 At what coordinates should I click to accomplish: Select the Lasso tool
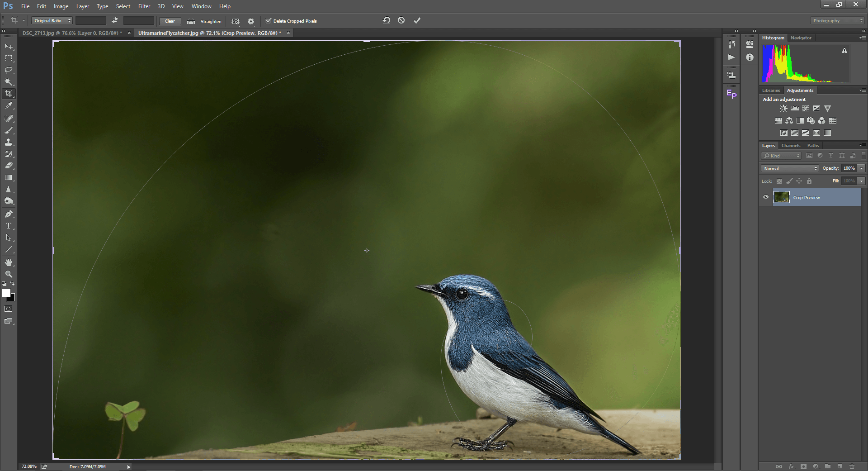click(9, 70)
